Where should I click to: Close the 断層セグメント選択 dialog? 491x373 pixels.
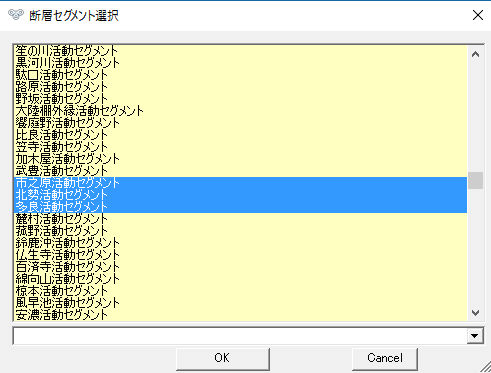tap(478, 15)
